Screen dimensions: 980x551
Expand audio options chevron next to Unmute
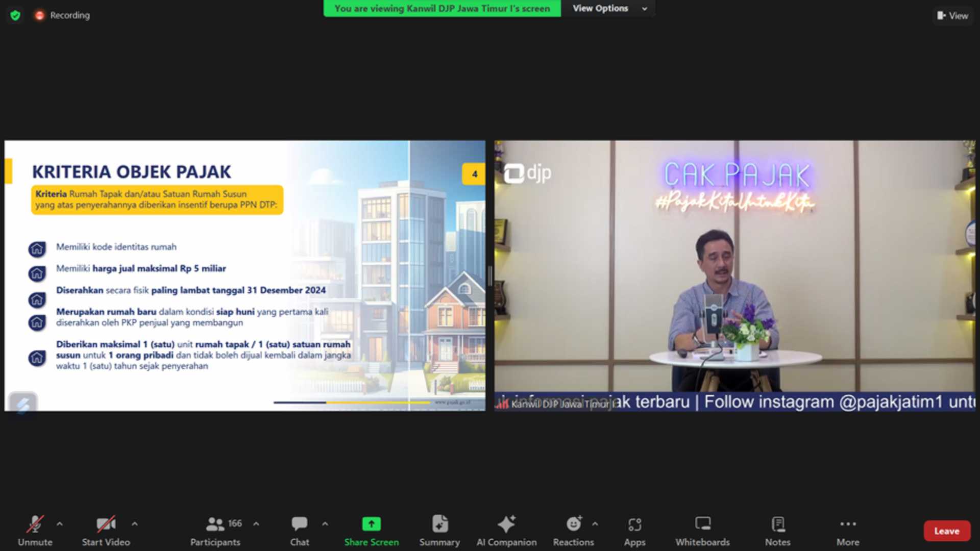[x=60, y=524]
